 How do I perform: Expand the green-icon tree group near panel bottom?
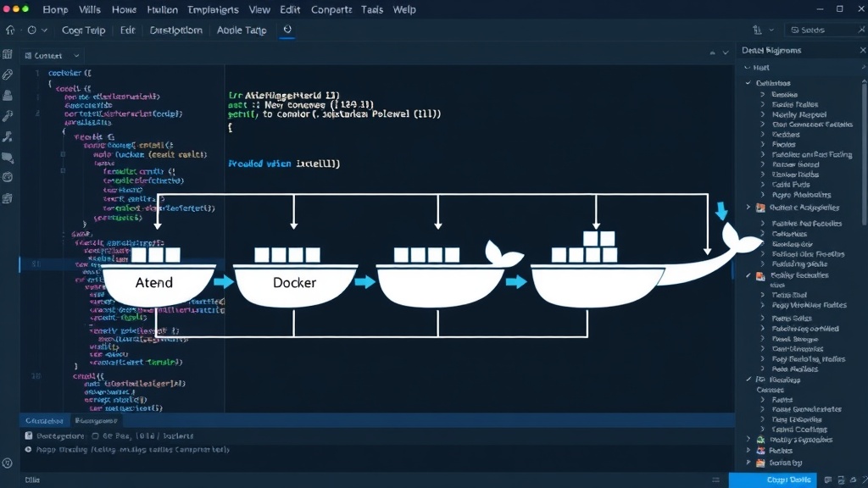click(748, 440)
